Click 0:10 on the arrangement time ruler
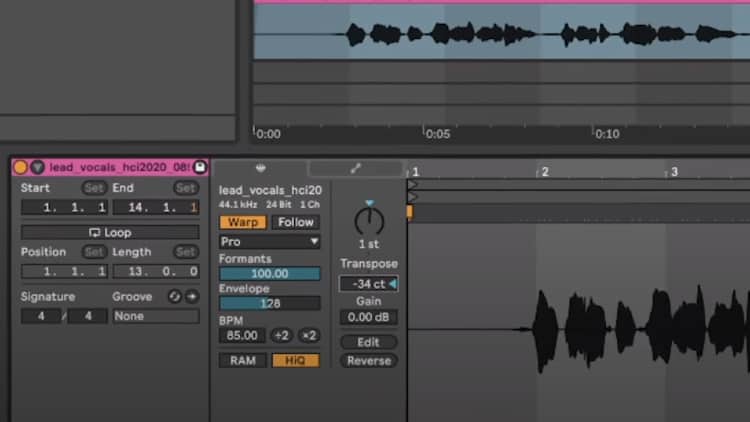Screen dimensions: 750x422 tap(607, 134)
